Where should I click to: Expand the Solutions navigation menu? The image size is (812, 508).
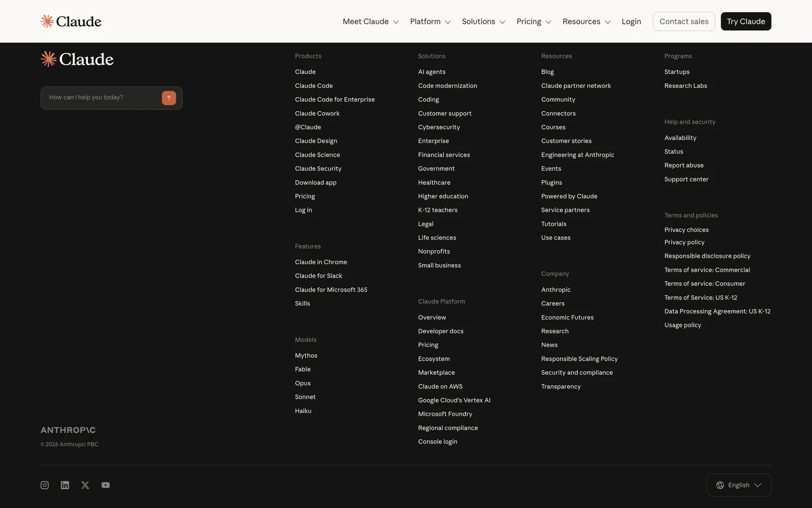[x=484, y=21]
